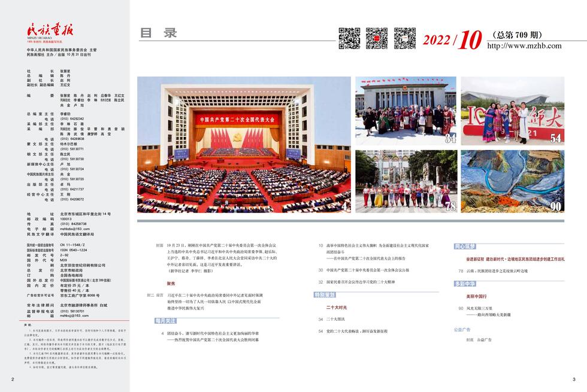Select the 同心筑梦 section header
The width and height of the screenshot is (587, 392).
[465, 247]
